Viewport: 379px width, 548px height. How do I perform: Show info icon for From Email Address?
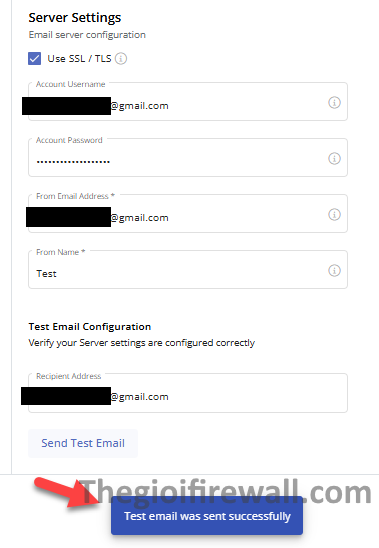click(334, 214)
